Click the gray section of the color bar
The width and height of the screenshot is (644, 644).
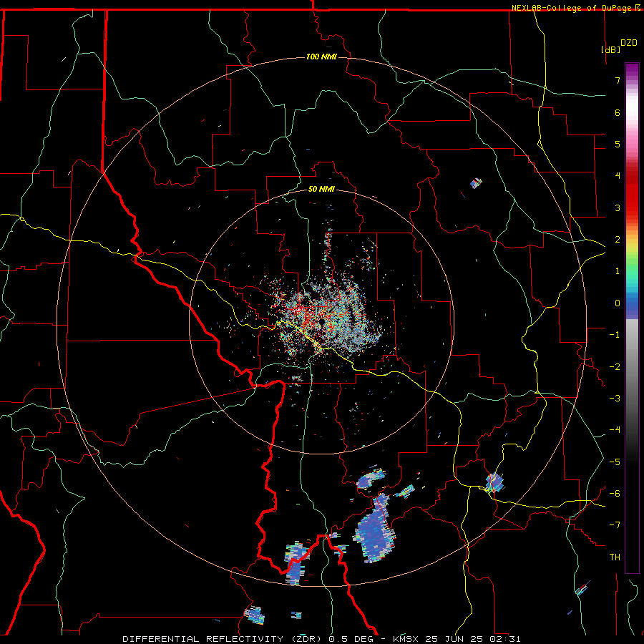(x=632, y=370)
